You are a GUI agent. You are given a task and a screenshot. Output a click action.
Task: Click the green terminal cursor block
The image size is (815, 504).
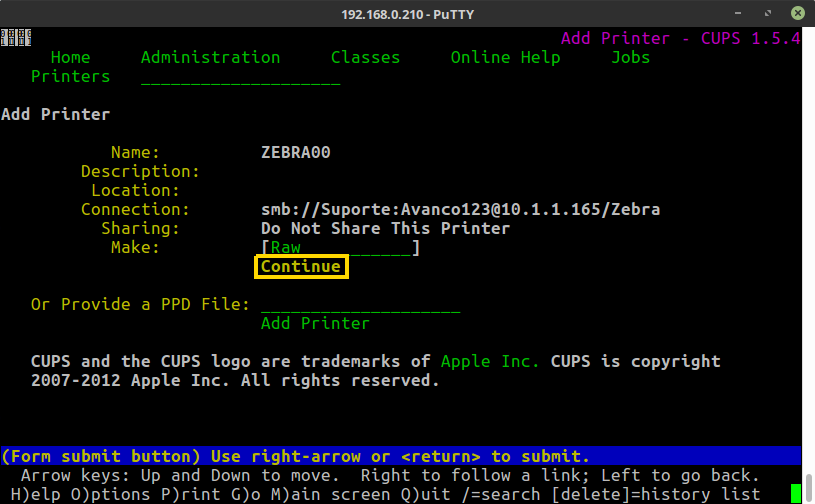coord(795,494)
